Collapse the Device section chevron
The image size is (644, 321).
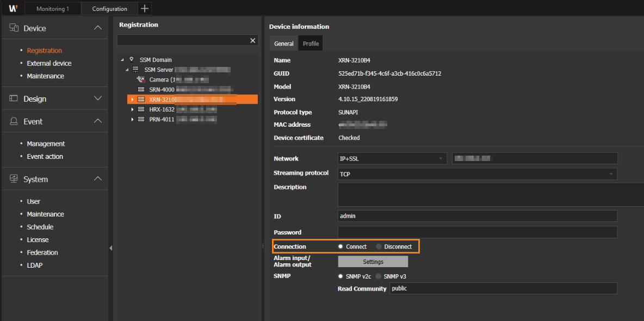click(x=98, y=28)
